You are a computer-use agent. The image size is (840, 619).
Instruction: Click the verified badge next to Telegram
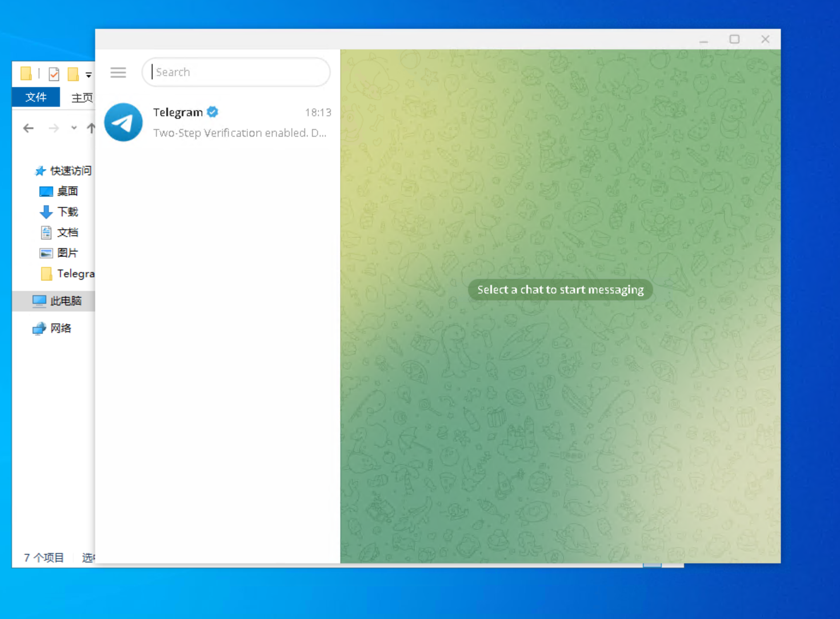pyautogui.click(x=212, y=112)
